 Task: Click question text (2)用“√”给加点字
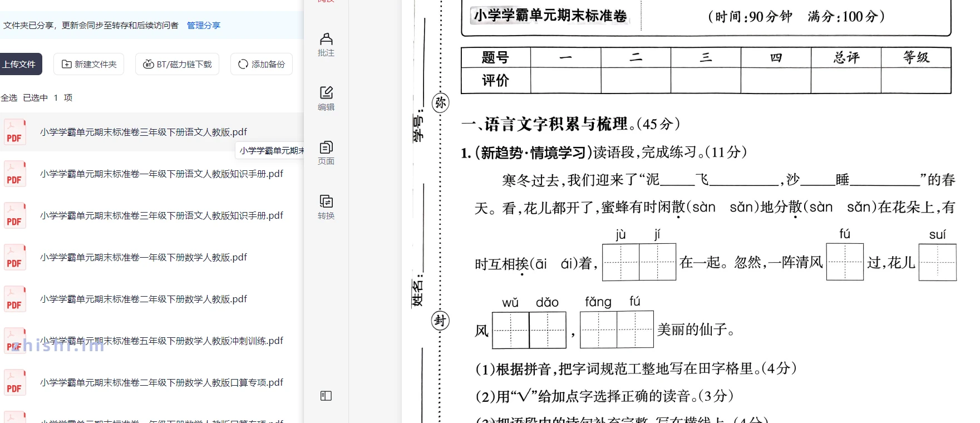tap(604, 396)
